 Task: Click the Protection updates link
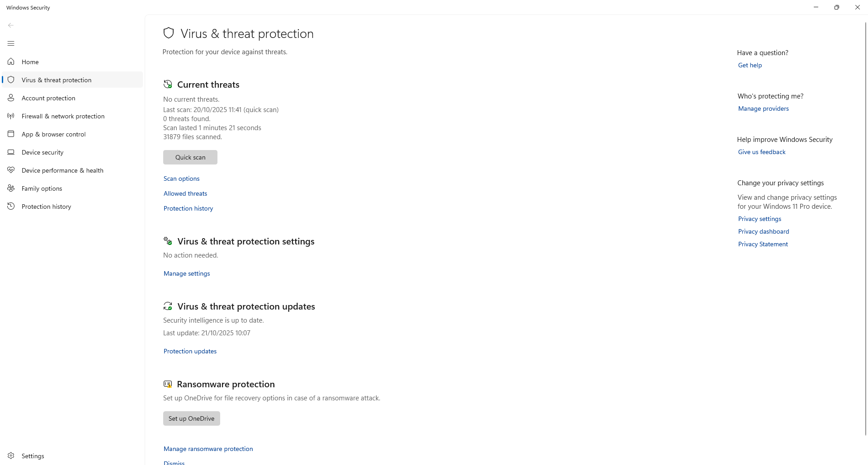(x=190, y=351)
